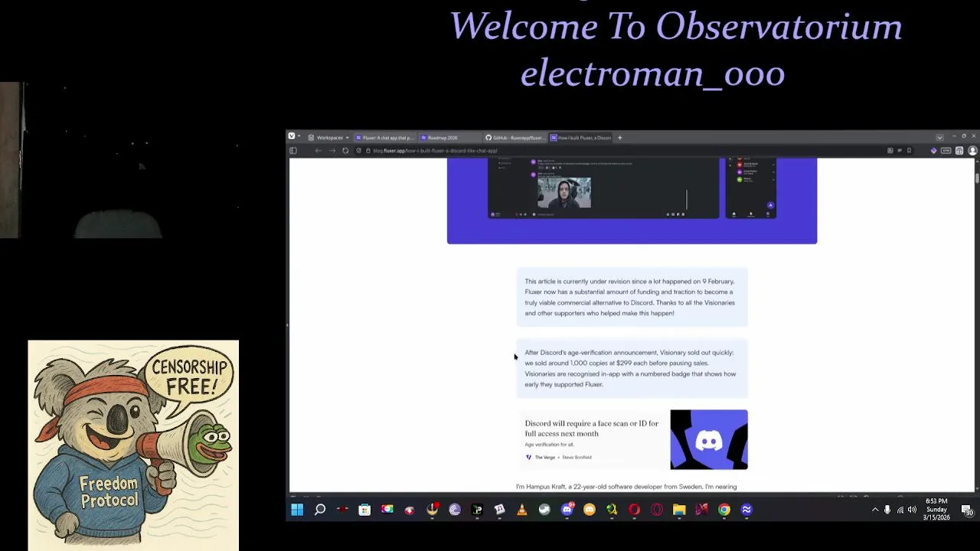Click the microphone tray icon

[887, 510]
